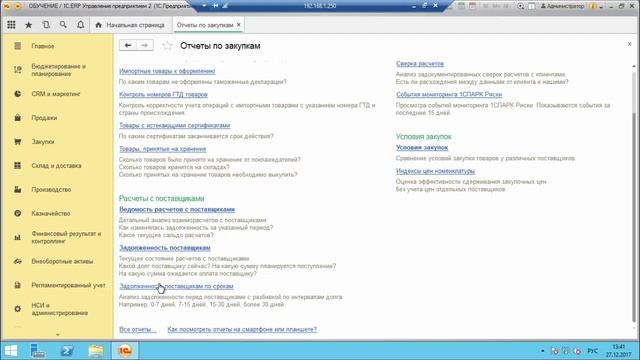This screenshot has height=360, width=640.
Task: Click Регламентированный учет icon
Action: pyautogui.click(x=18, y=285)
